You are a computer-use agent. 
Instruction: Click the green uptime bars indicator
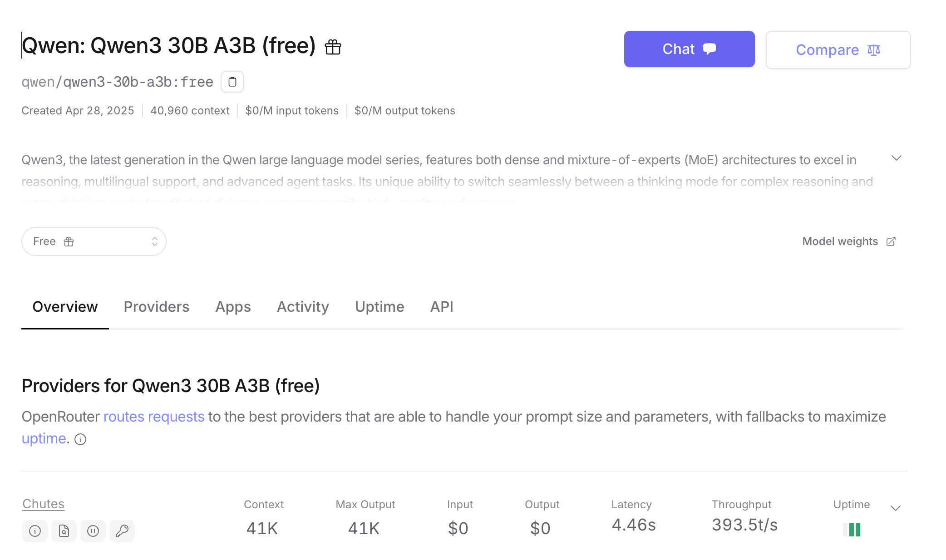click(x=852, y=530)
